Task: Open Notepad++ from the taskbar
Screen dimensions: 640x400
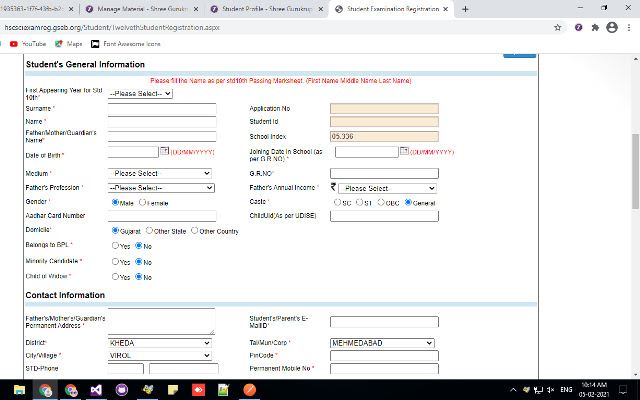Action: pyautogui.click(x=224, y=390)
